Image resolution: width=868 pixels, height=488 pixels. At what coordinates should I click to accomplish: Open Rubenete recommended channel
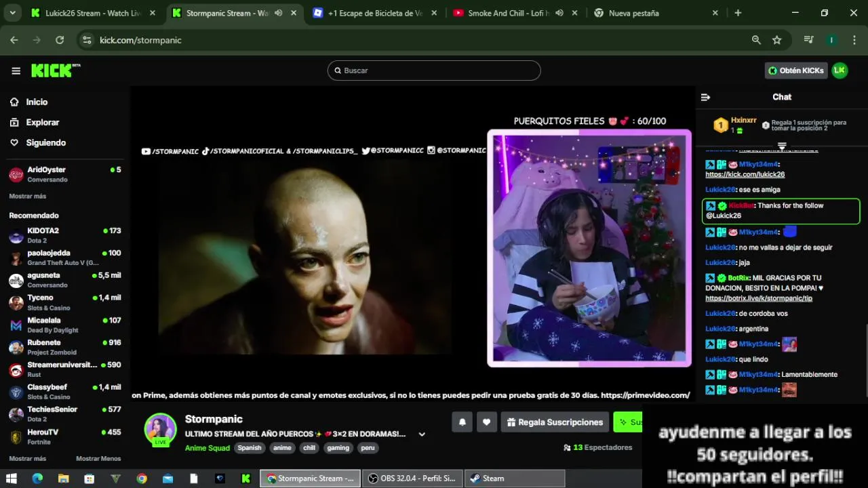65,347
